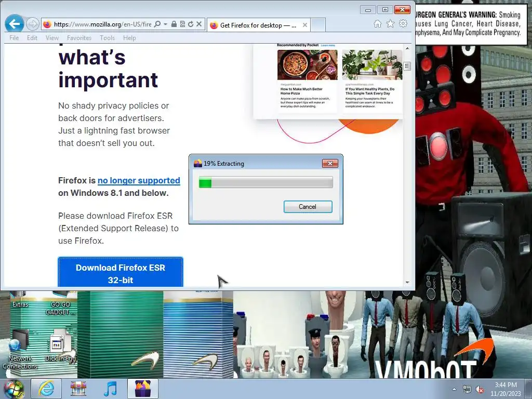Screen dimensions: 532x399
Task: Click Internet Explorer taskbar button
Action: point(46,389)
